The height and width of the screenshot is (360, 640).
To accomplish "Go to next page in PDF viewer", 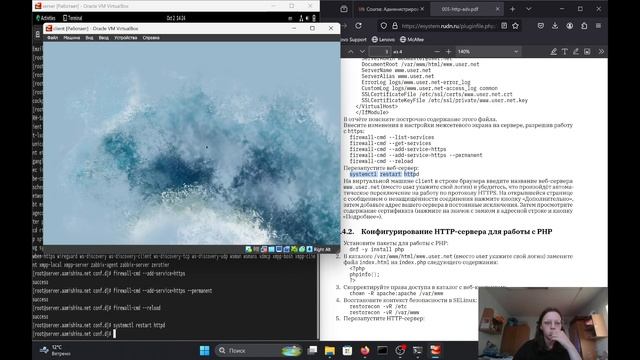I will tap(362, 52).
